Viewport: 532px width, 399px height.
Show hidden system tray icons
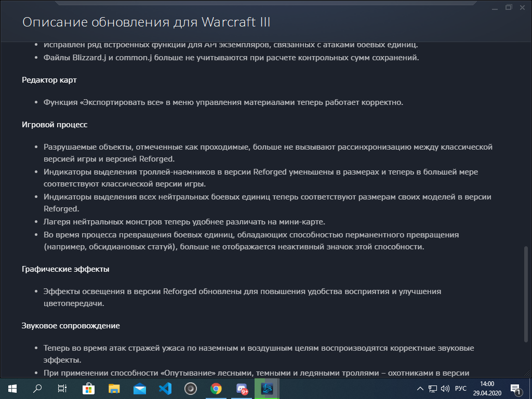pyautogui.click(x=420, y=389)
